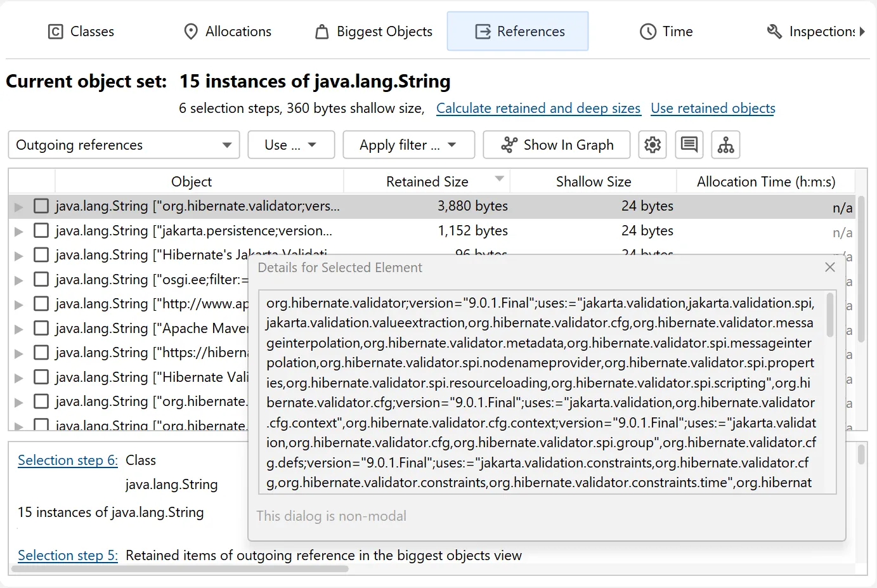Image resolution: width=877 pixels, height=588 pixels.
Task: Click the details text scrollbar
Action: [x=830, y=315]
